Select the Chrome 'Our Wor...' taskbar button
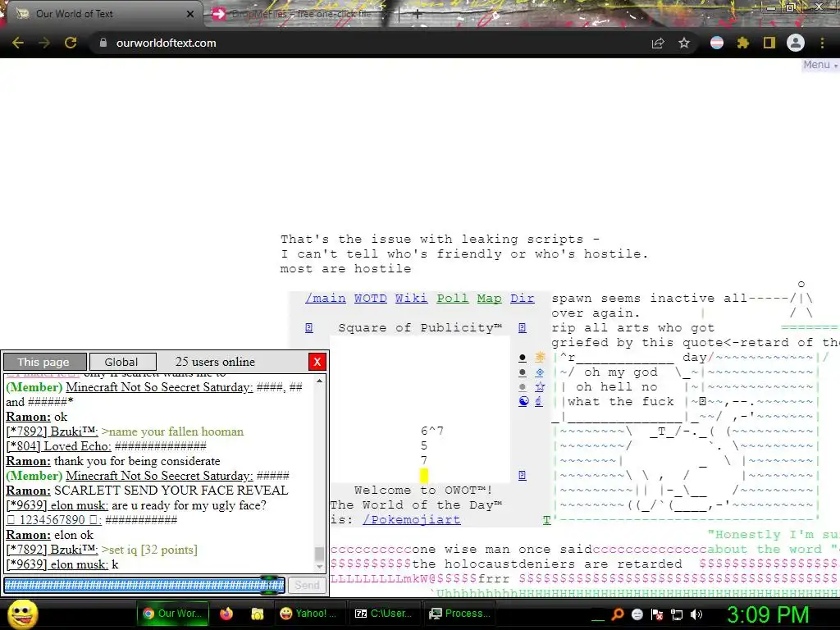 172,614
